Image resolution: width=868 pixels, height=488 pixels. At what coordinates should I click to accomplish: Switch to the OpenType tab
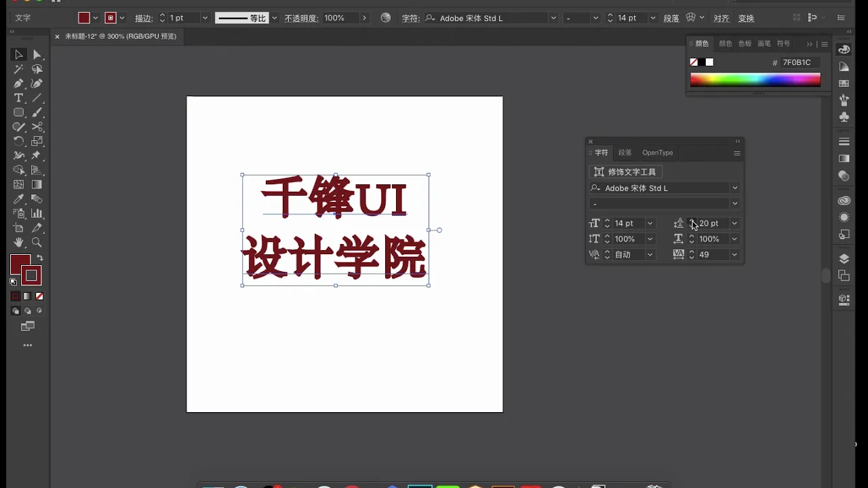[x=658, y=152]
